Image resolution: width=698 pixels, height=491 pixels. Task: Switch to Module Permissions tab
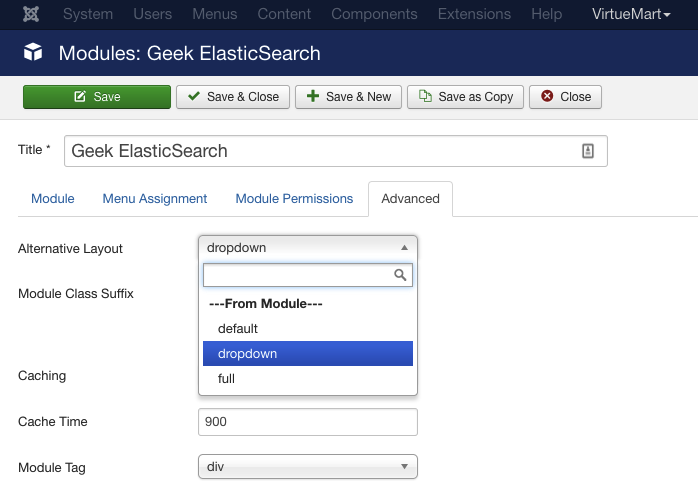[294, 199]
